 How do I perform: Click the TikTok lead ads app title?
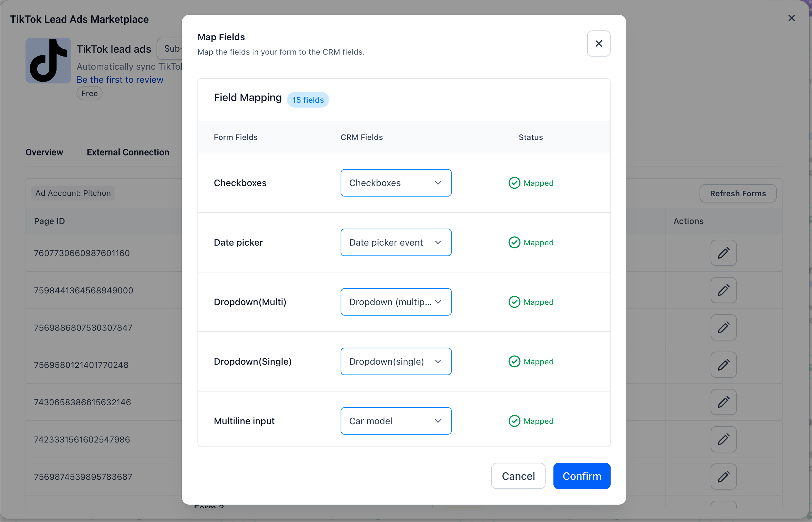(x=114, y=49)
